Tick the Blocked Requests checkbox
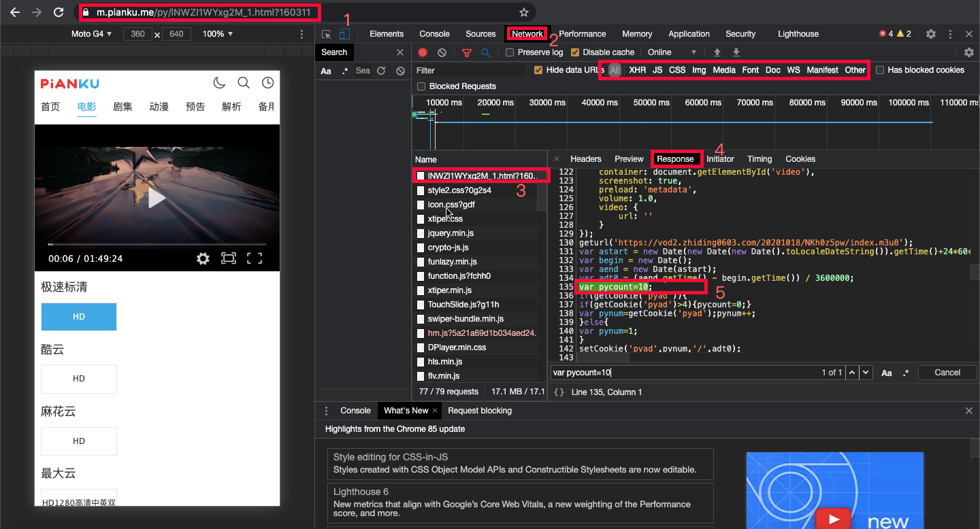 pos(421,86)
